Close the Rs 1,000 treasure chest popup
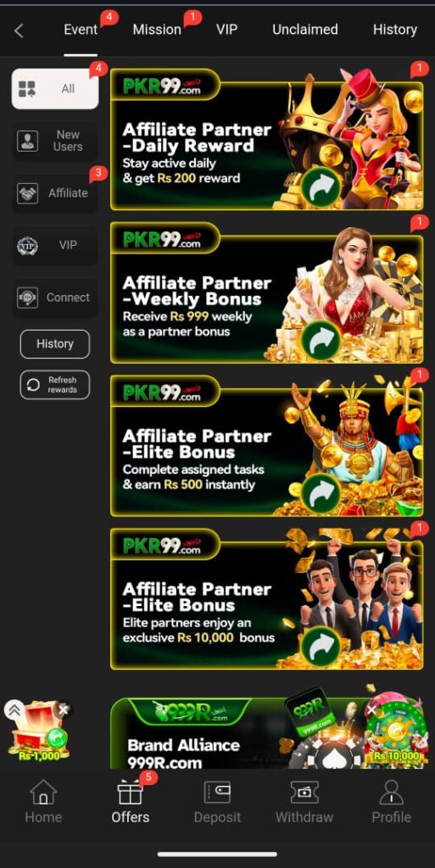The height and width of the screenshot is (868, 435). pos(64,709)
